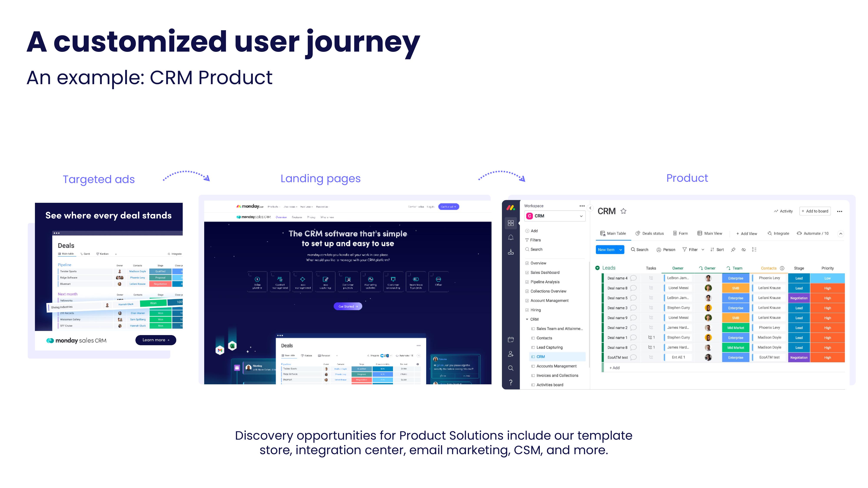Click the Get Started button on landing page
Image resolution: width=868 pixels, height=488 pixels.
point(348,306)
